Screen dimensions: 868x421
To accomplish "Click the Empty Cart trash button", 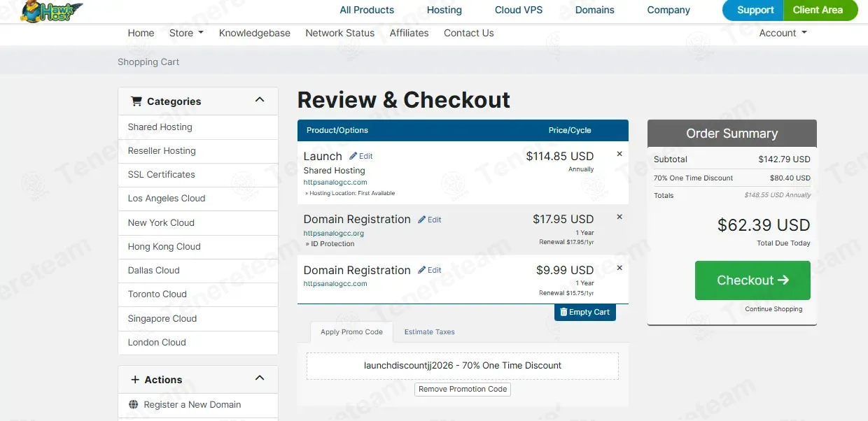I will (585, 312).
